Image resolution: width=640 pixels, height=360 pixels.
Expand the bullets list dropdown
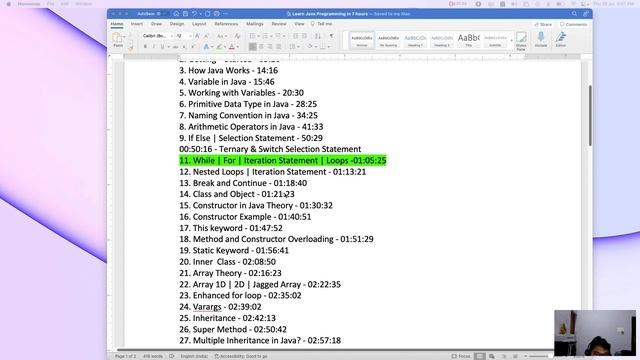pyautogui.click(x=258, y=36)
